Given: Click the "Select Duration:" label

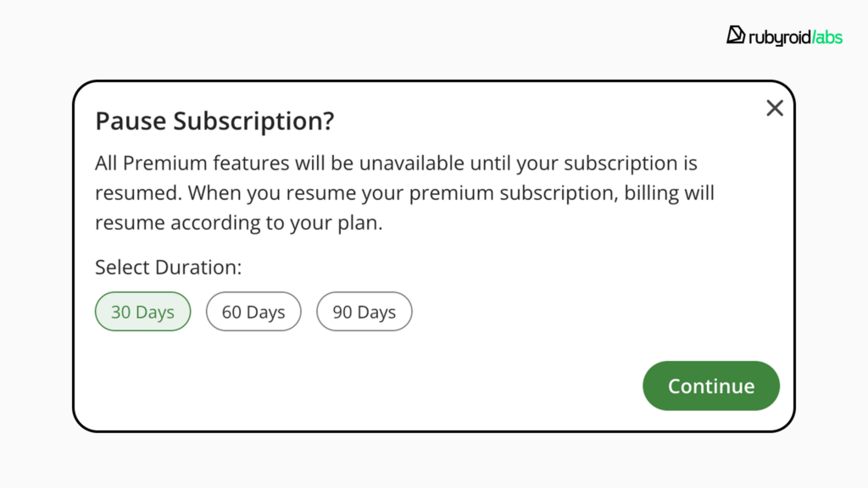Looking at the screenshot, I should pos(169,268).
